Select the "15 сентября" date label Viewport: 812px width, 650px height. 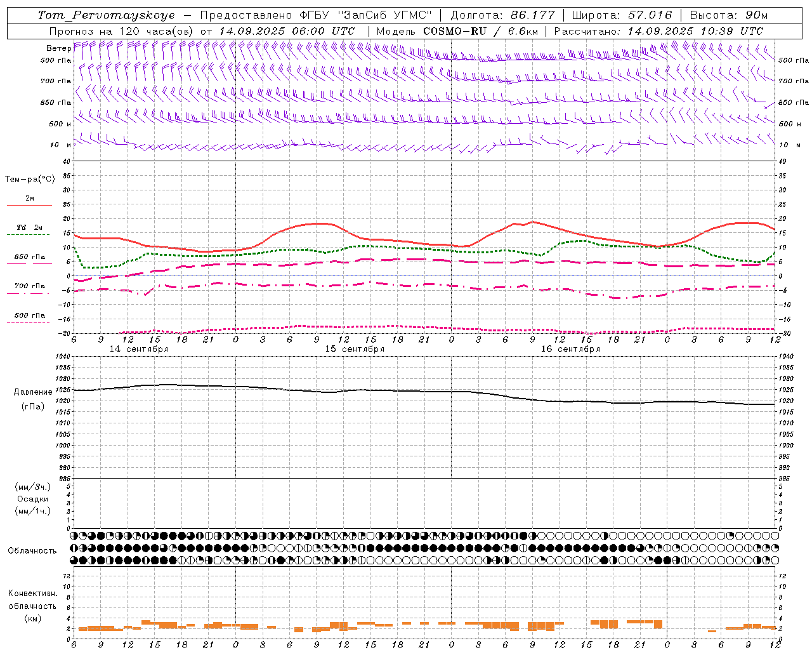[355, 349]
